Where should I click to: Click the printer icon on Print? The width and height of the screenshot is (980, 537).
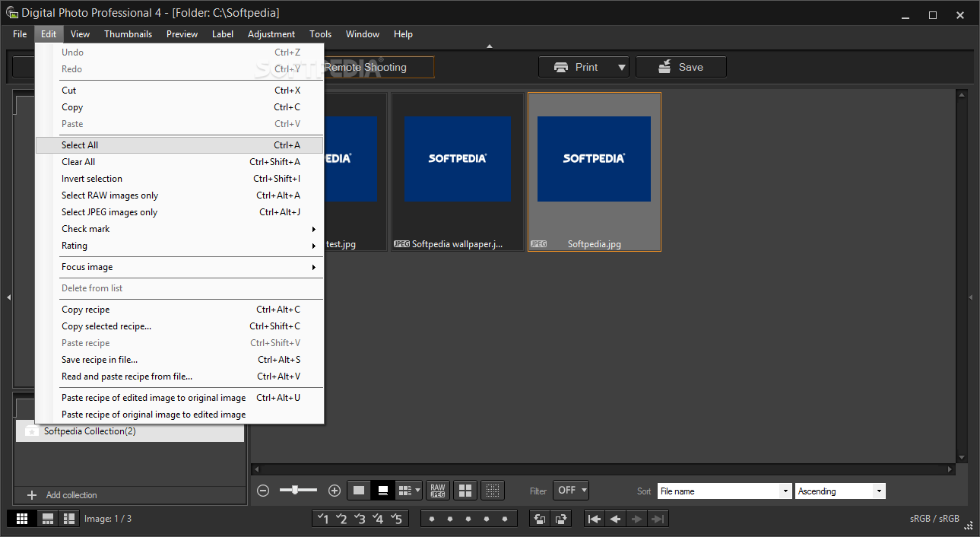pos(561,67)
